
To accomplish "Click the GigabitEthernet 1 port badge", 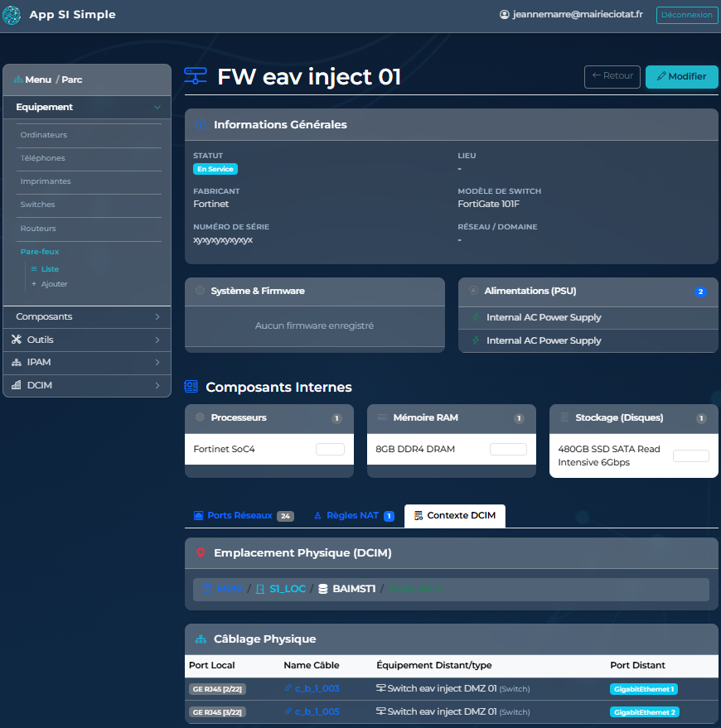I will (x=643, y=689).
